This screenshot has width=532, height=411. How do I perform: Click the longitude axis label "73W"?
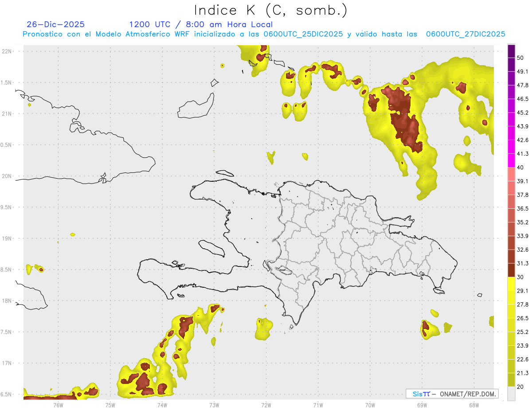[214, 405]
